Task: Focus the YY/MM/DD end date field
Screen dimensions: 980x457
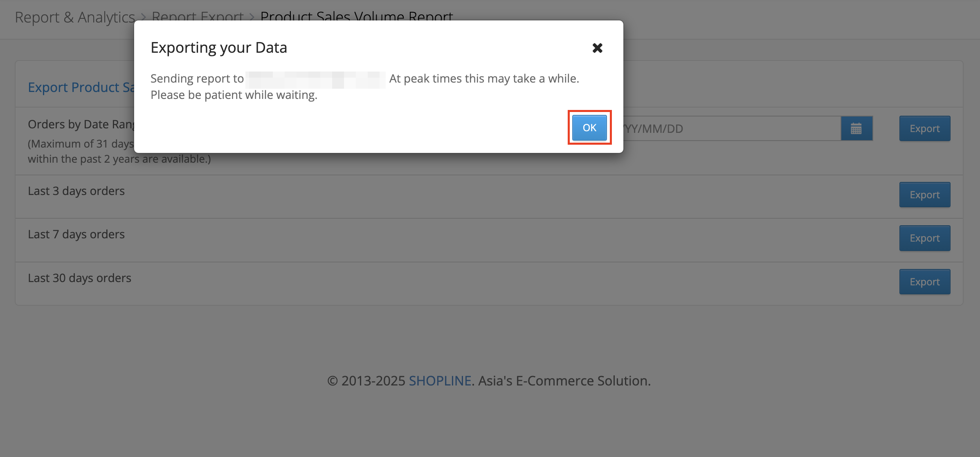Action: coord(728,129)
